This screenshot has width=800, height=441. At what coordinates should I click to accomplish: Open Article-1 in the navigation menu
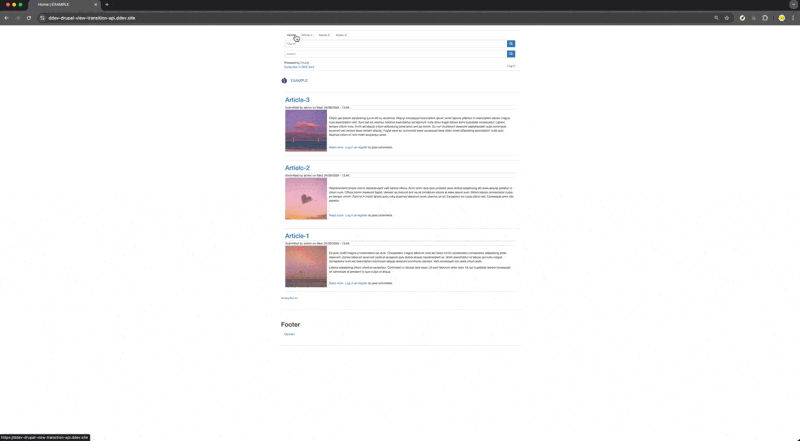point(307,35)
